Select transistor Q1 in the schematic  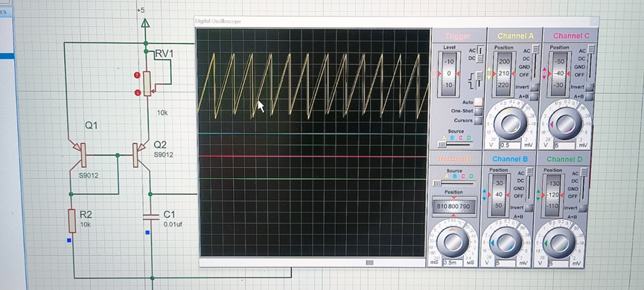(81, 155)
